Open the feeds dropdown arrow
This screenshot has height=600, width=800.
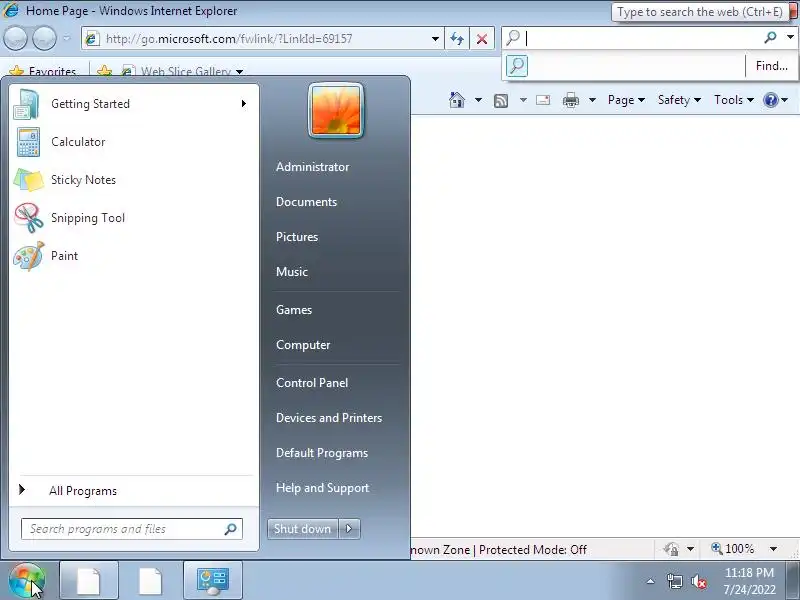click(x=523, y=100)
